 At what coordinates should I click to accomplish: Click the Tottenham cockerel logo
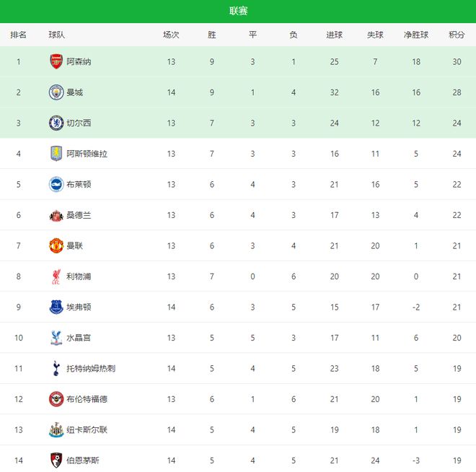pos(56,368)
